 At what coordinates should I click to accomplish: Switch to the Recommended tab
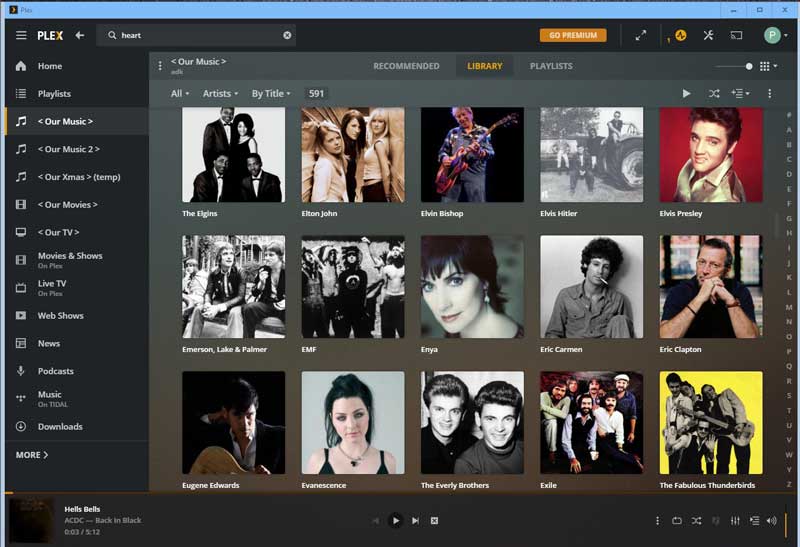coord(406,66)
